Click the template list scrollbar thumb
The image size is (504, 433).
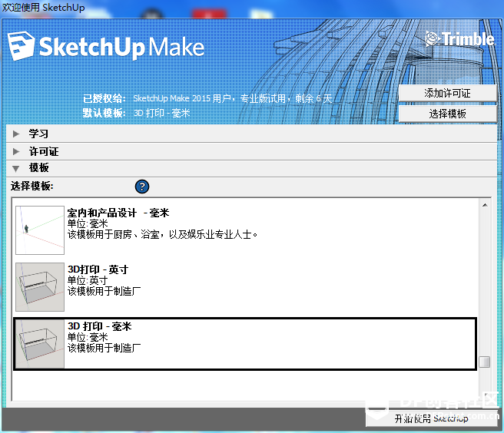point(484,362)
